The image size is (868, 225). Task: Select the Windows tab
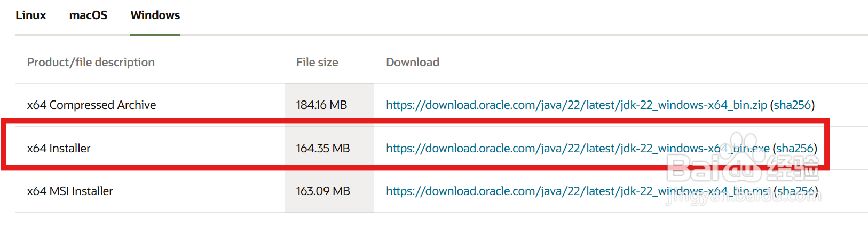pyautogui.click(x=155, y=15)
